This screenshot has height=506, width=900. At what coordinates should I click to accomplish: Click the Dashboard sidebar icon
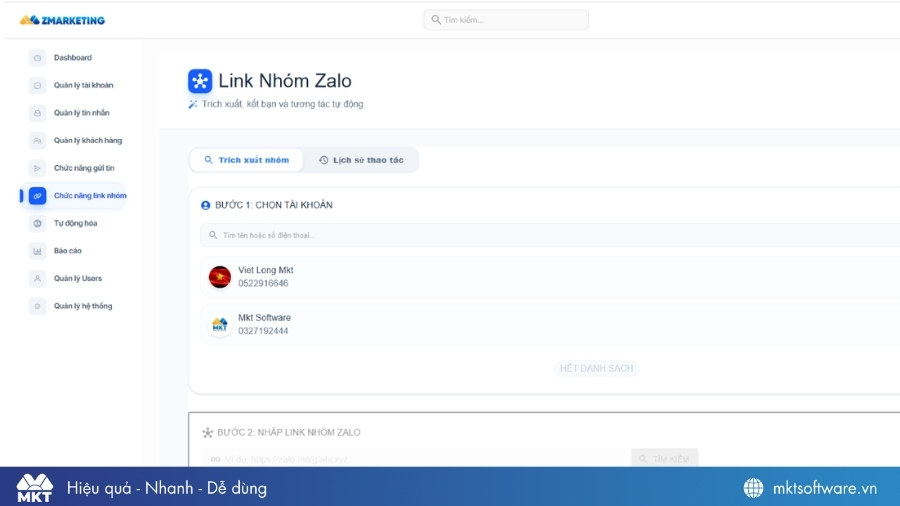[37, 58]
